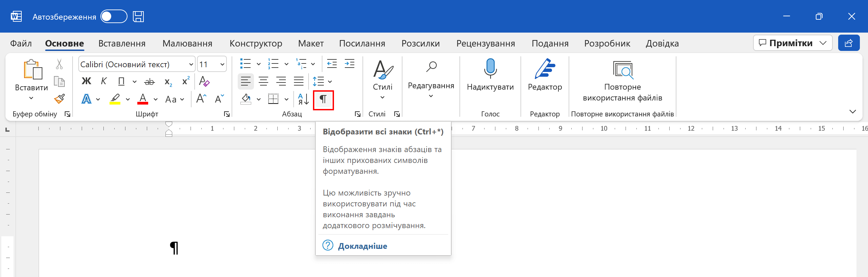Click the Line spacing icon
The image size is (868, 277).
coord(318,81)
